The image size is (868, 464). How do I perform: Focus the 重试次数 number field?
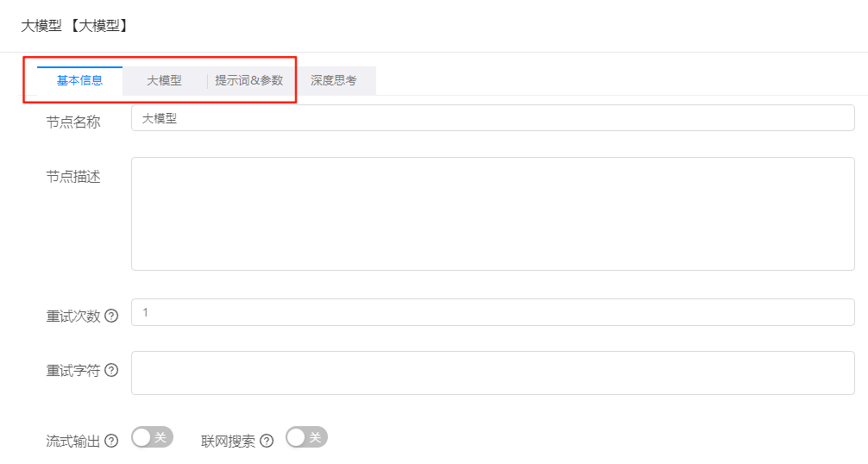click(x=493, y=312)
